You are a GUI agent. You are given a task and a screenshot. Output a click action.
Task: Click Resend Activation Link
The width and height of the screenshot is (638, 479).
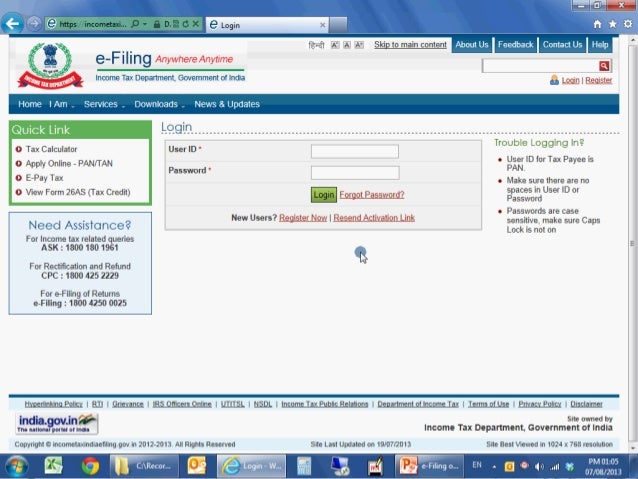(x=374, y=218)
